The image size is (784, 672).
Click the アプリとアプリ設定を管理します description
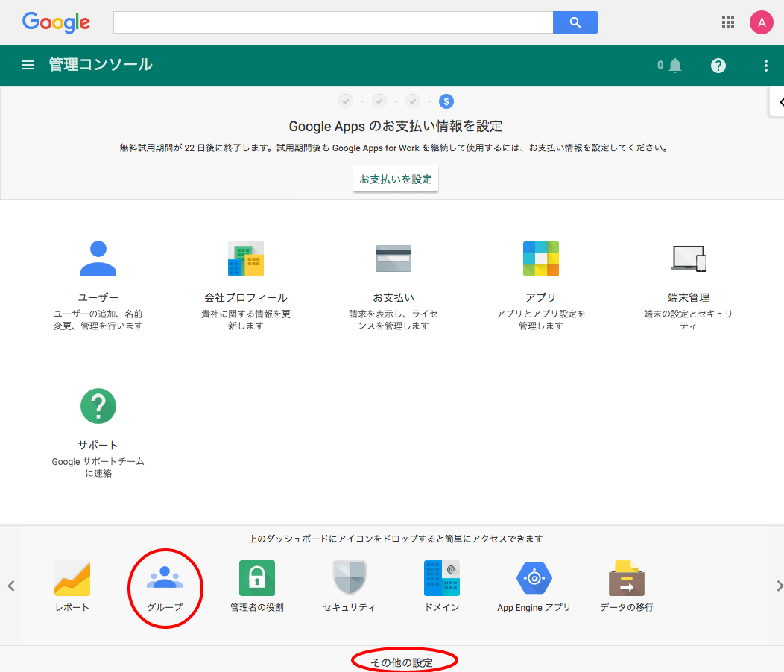tap(541, 320)
